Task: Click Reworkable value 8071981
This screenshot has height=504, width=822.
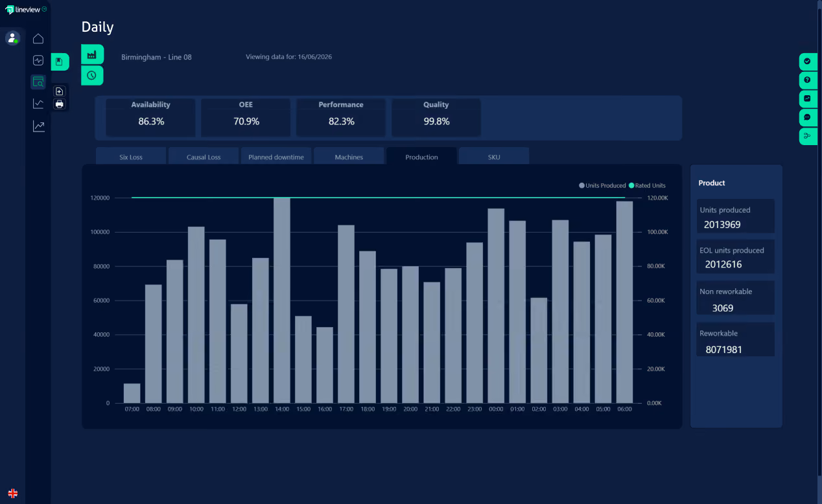Action: (723, 349)
